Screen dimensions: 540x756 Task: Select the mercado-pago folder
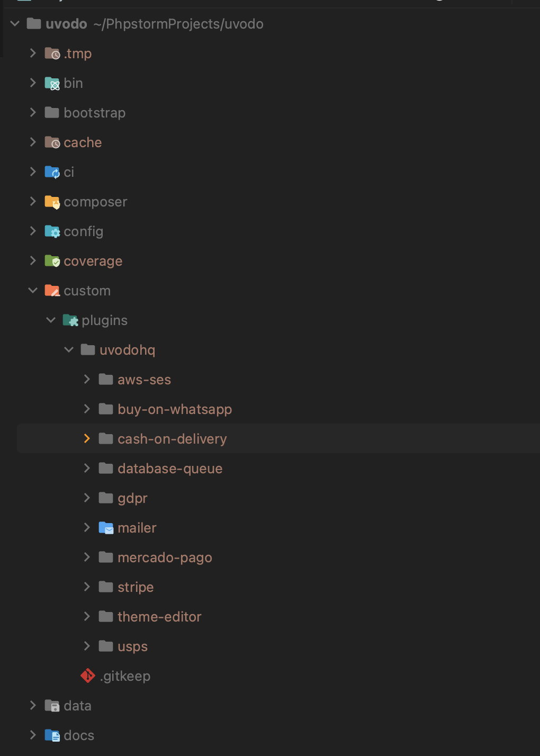[165, 557]
